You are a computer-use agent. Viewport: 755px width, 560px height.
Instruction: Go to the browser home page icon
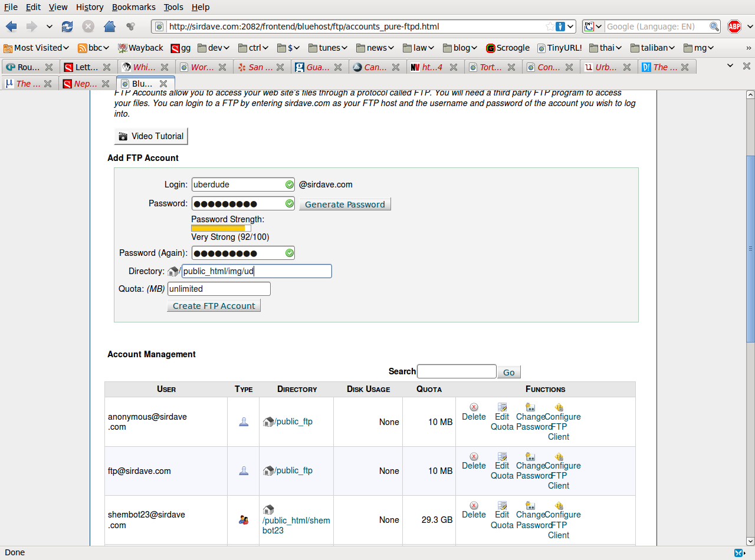point(109,27)
